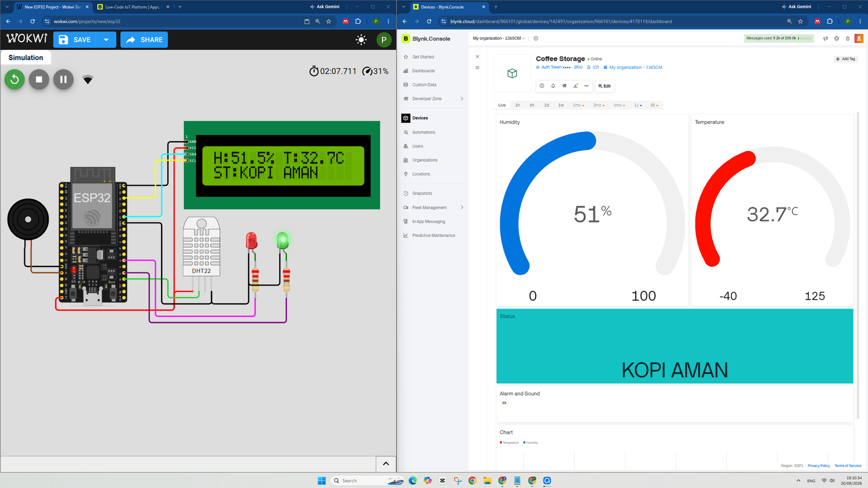
Task: Click the LCD display in the simulation
Action: (282, 165)
